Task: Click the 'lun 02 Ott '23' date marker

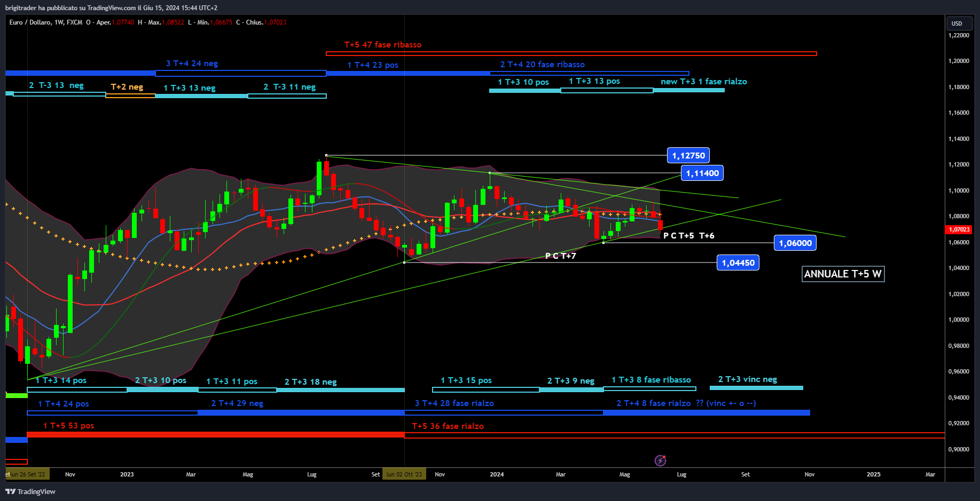Action: (404, 474)
